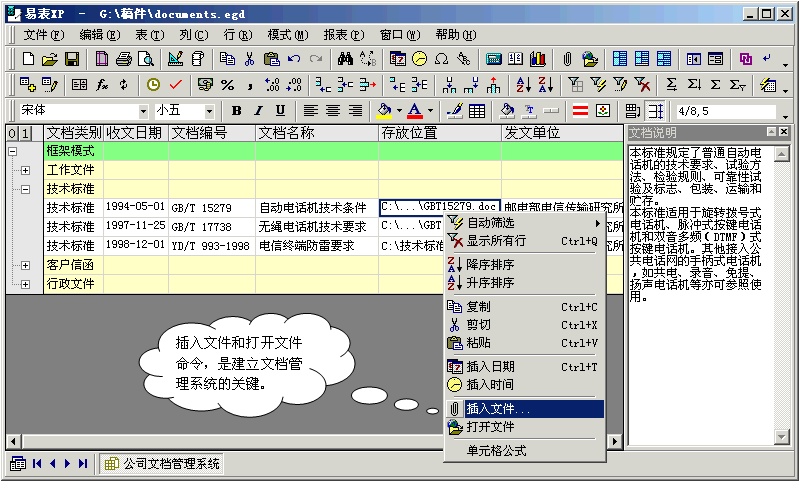800x482 pixels.
Task: Click the design ruler and pencil icon
Action: pyautogui.click(x=175, y=59)
